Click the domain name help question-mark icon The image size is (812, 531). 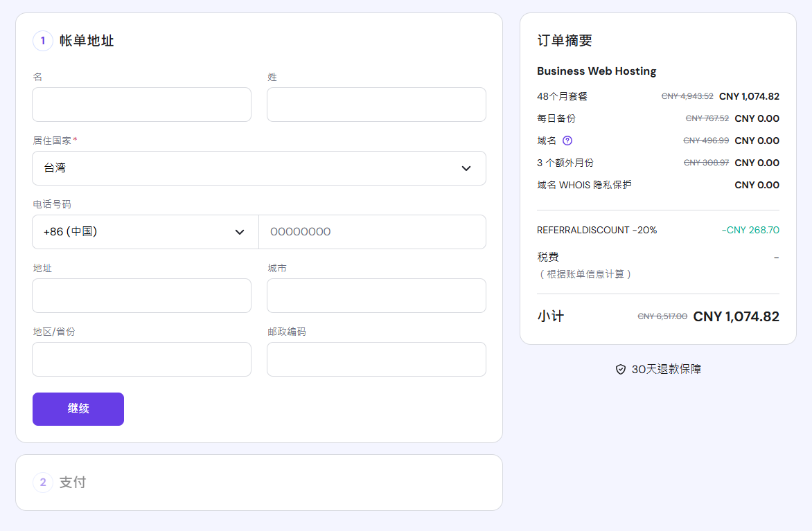coord(567,141)
